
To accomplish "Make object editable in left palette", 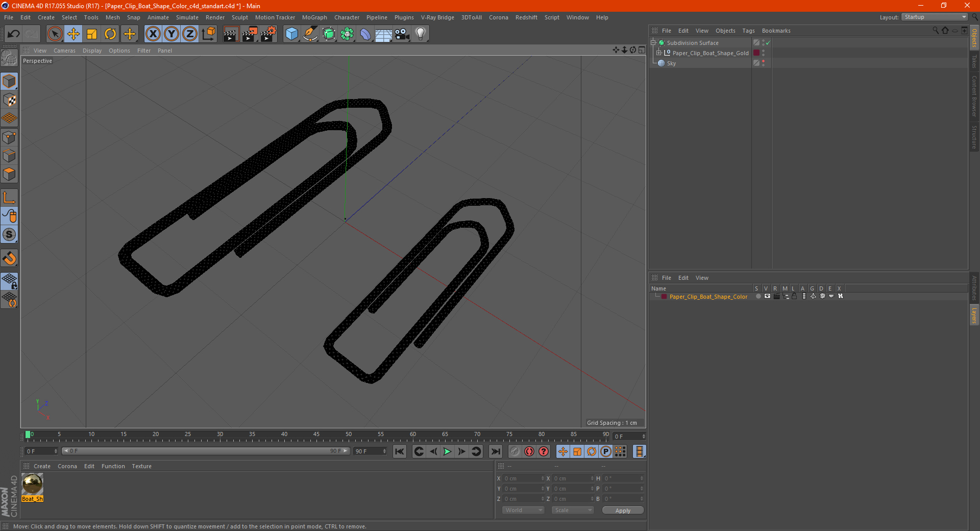I will [9, 59].
